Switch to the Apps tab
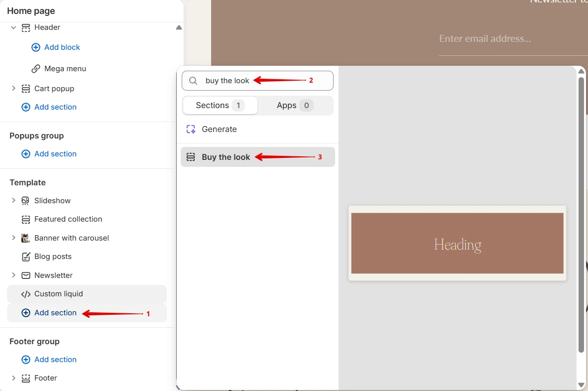 pos(295,106)
